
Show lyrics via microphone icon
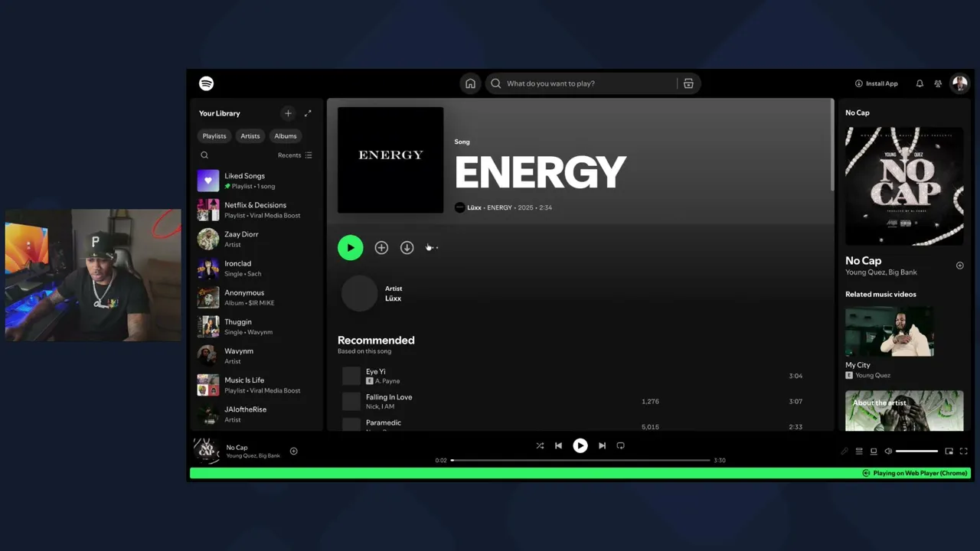[844, 452]
